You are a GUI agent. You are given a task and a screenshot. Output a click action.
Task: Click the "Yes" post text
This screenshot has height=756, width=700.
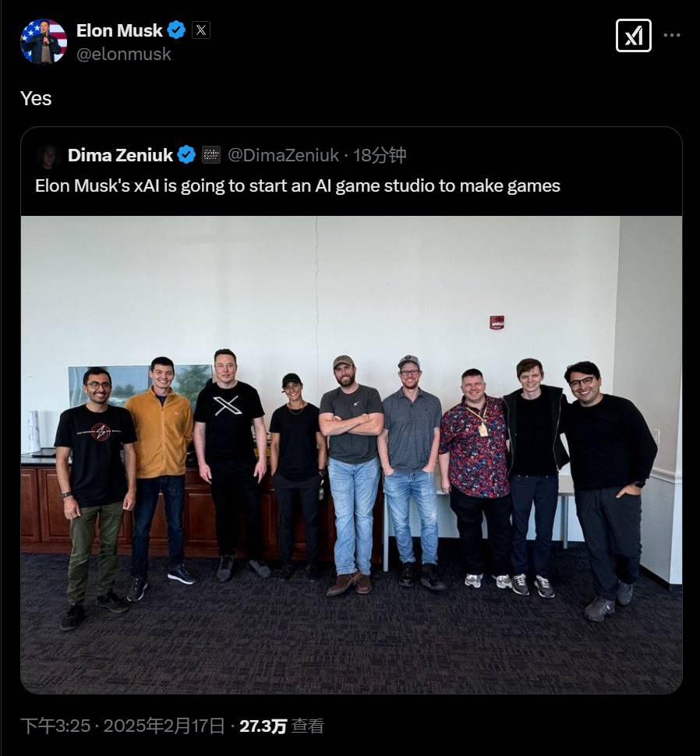tap(36, 98)
